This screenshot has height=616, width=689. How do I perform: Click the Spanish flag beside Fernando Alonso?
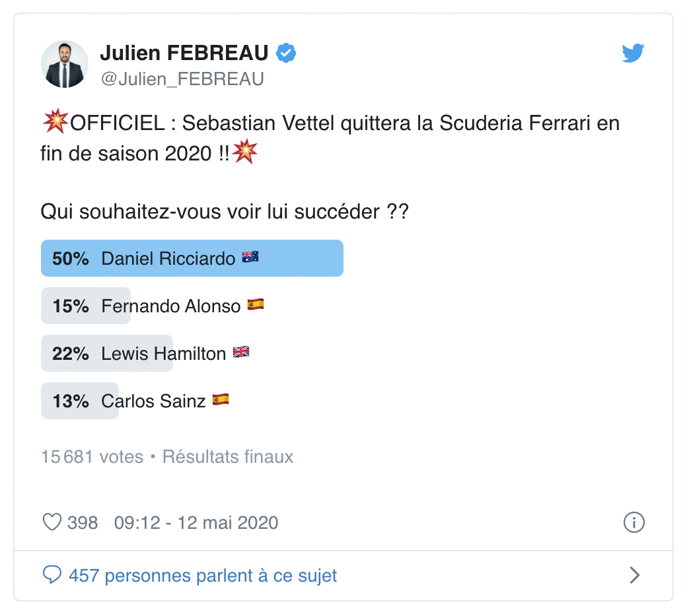point(255,305)
